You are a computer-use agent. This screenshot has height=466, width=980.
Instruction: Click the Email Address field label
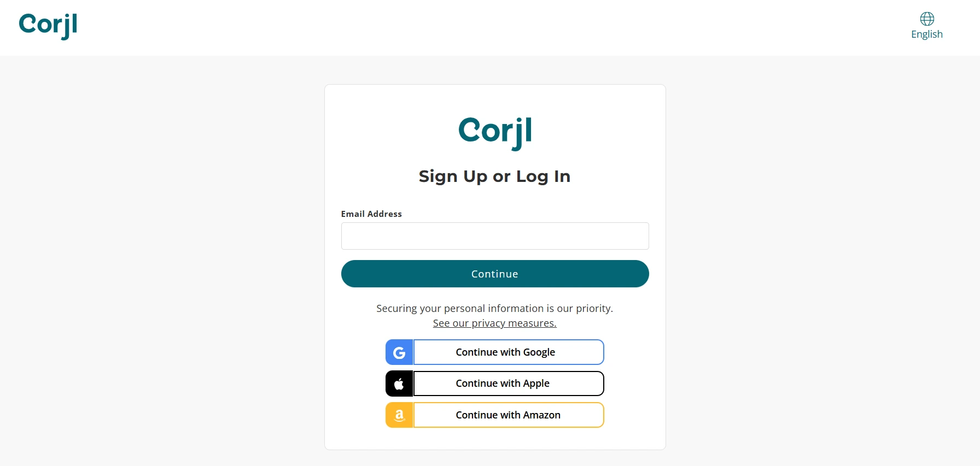371,214
